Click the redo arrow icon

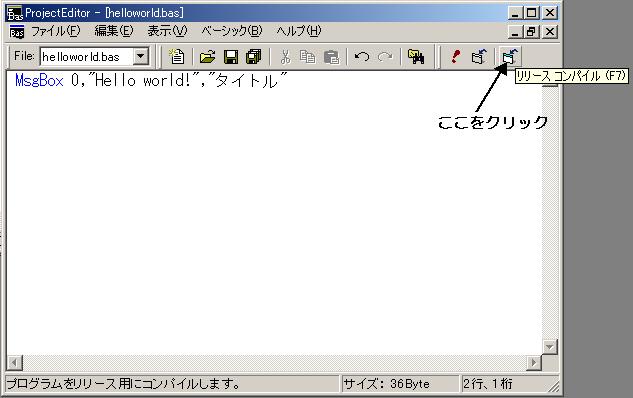[x=385, y=57]
